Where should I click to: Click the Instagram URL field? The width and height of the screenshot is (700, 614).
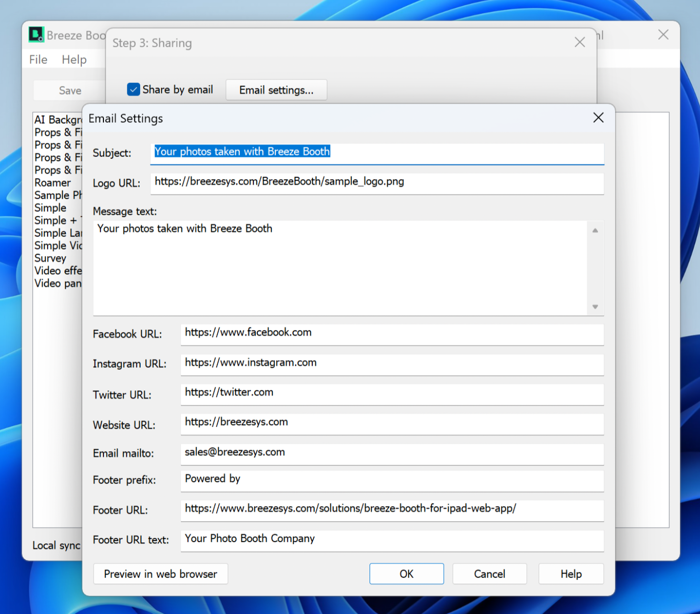392,363
